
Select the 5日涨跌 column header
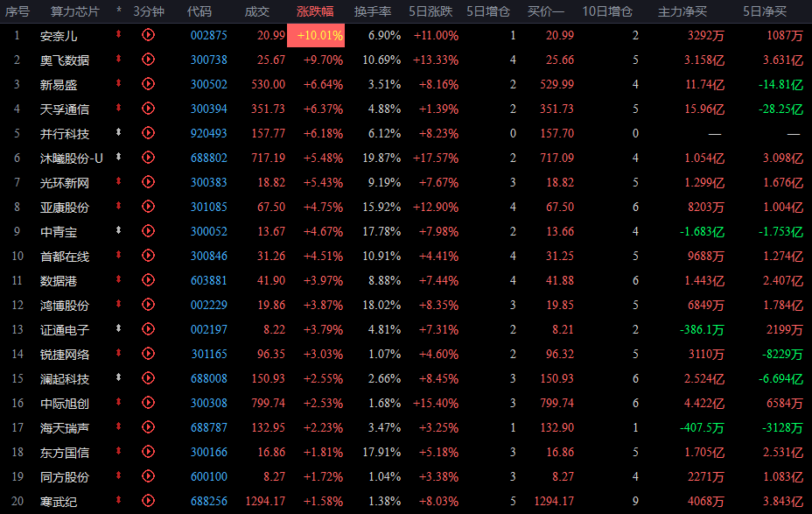point(430,11)
